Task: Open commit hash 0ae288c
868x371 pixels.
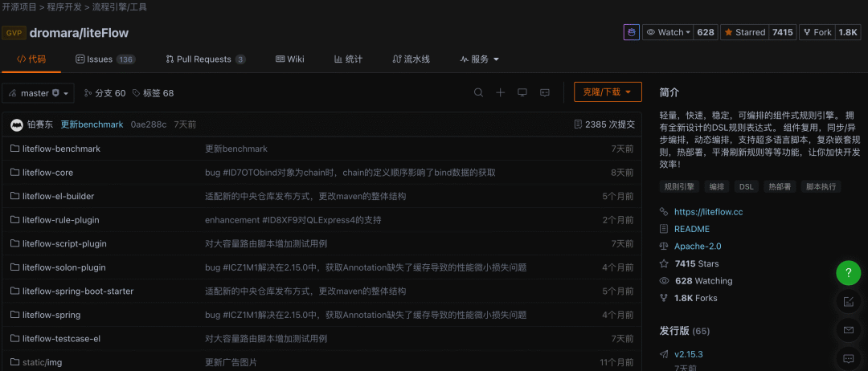Action: click(x=149, y=124)
